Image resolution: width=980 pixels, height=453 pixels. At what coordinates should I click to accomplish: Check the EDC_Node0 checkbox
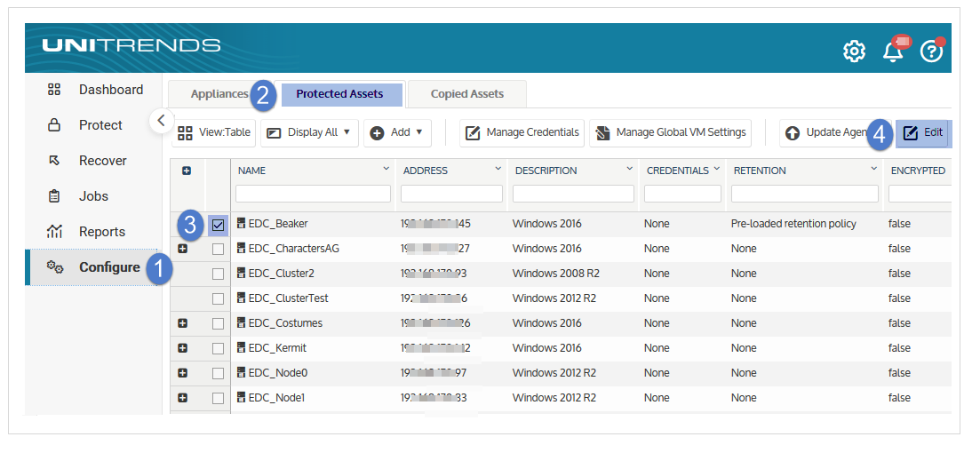click(x=219, y=373)
